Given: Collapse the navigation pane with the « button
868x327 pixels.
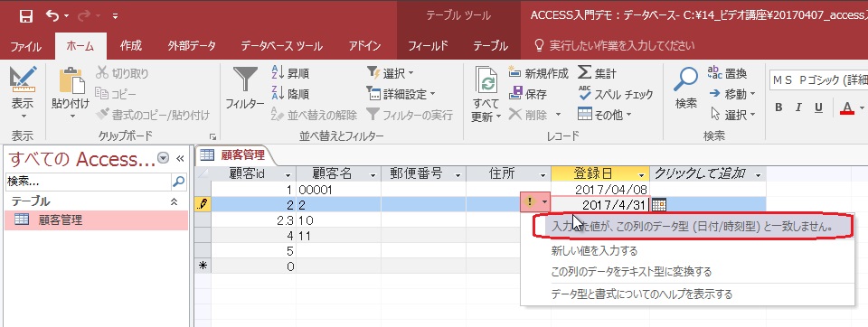Looking at the screenshot, I should coord(180,158).
